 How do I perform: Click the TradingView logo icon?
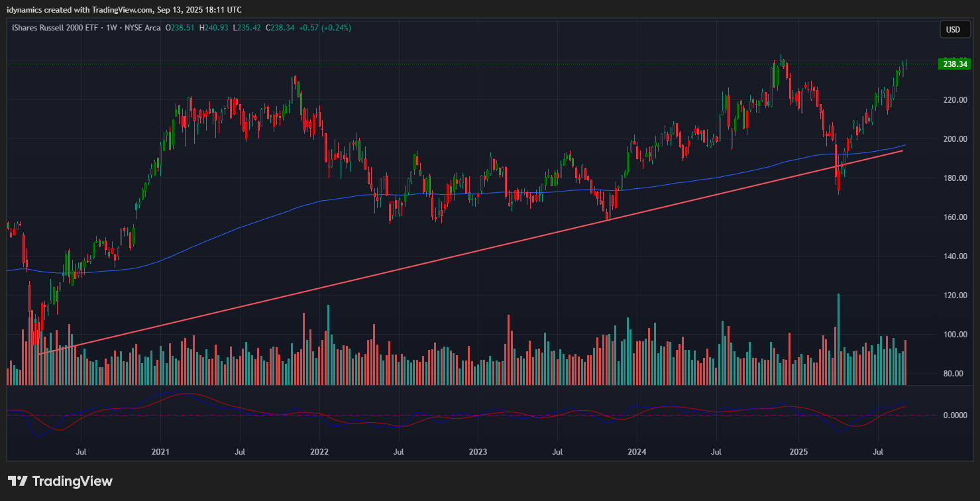18,481
